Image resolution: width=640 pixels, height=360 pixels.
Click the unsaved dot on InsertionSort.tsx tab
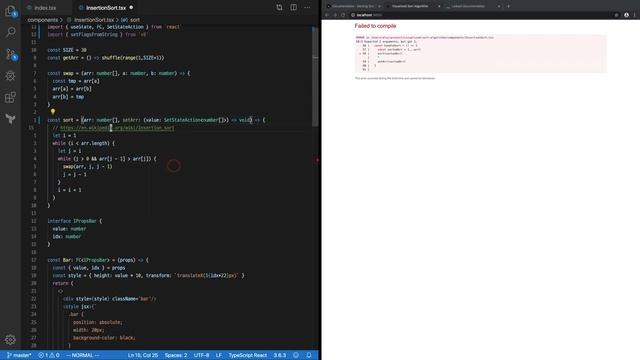point(131,7)
